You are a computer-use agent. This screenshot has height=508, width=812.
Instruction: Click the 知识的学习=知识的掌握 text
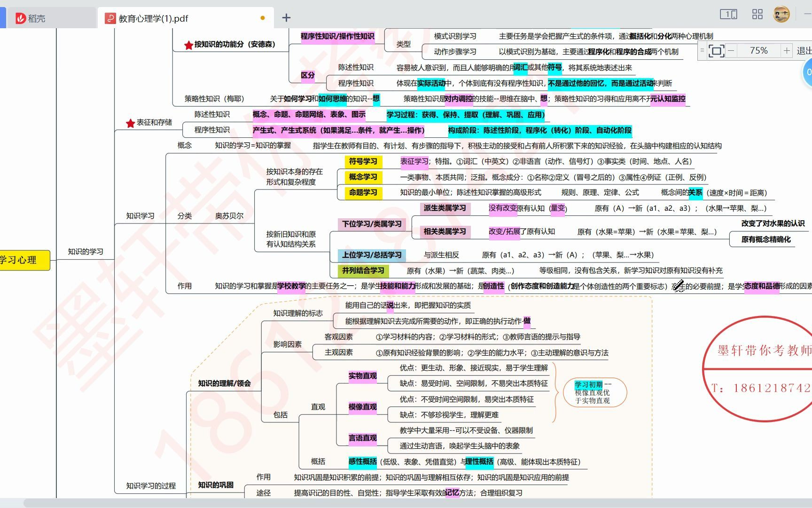[253, 146]
